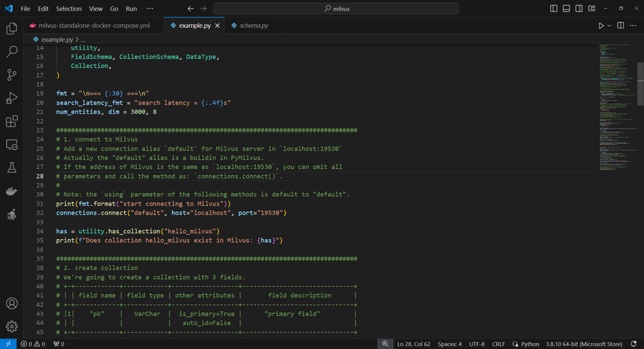Open the Accounts menu
This screenshot has width=644, height=349.
pos(12,304)
